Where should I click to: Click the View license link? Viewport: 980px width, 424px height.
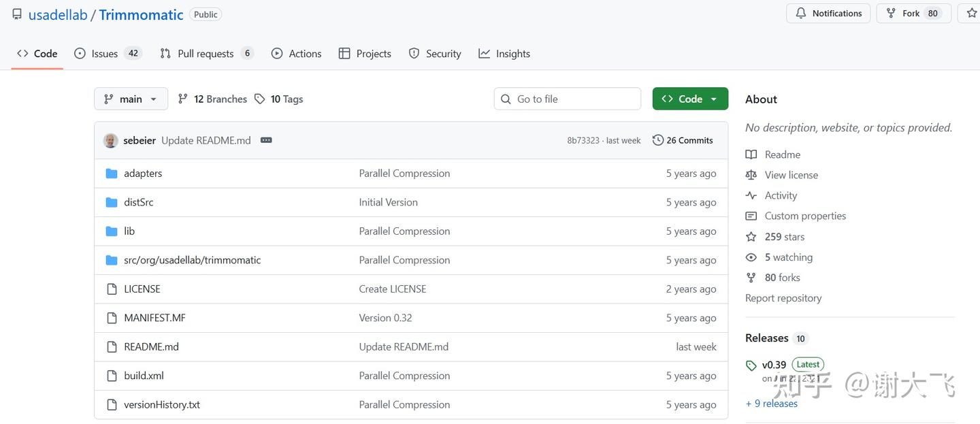(x=791, y=175)
